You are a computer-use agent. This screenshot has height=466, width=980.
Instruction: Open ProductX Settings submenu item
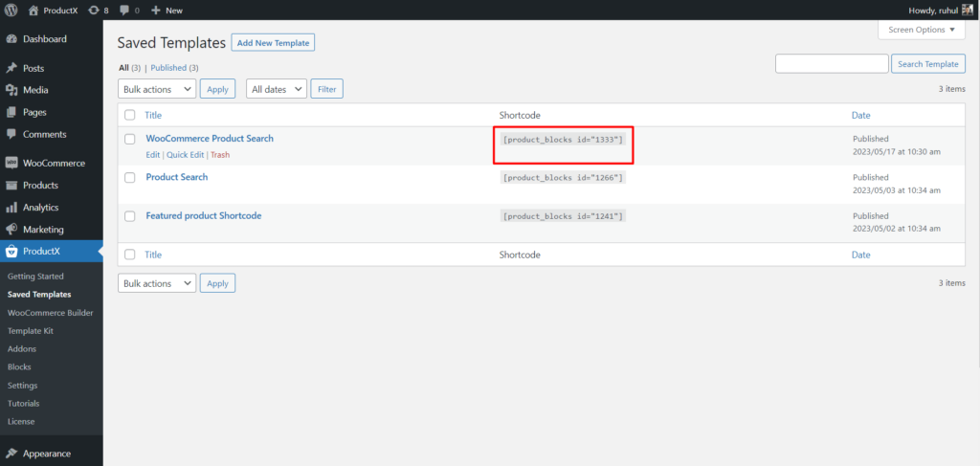23,386
